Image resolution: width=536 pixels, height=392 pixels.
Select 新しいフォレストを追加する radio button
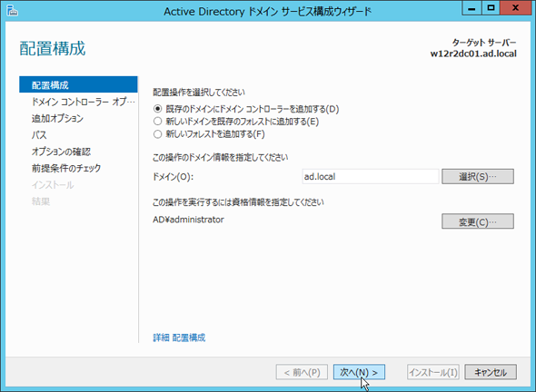[x=209, y=134]
